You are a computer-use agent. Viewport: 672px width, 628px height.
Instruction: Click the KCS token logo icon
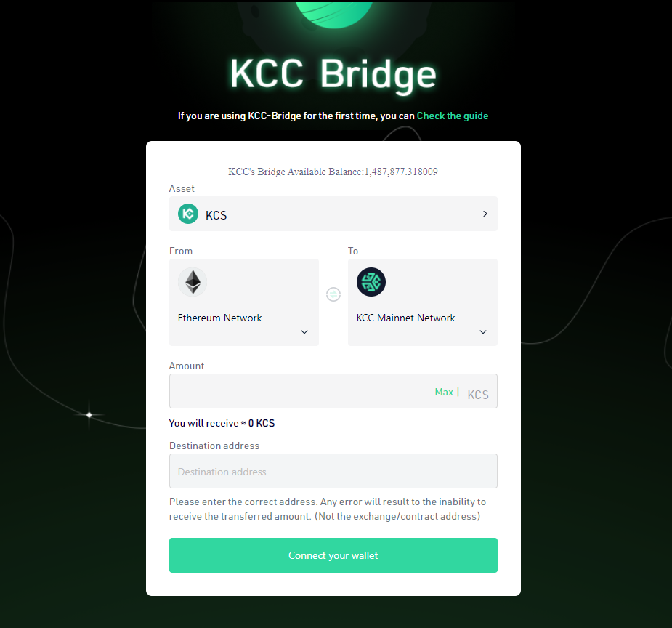coord(188,214)
